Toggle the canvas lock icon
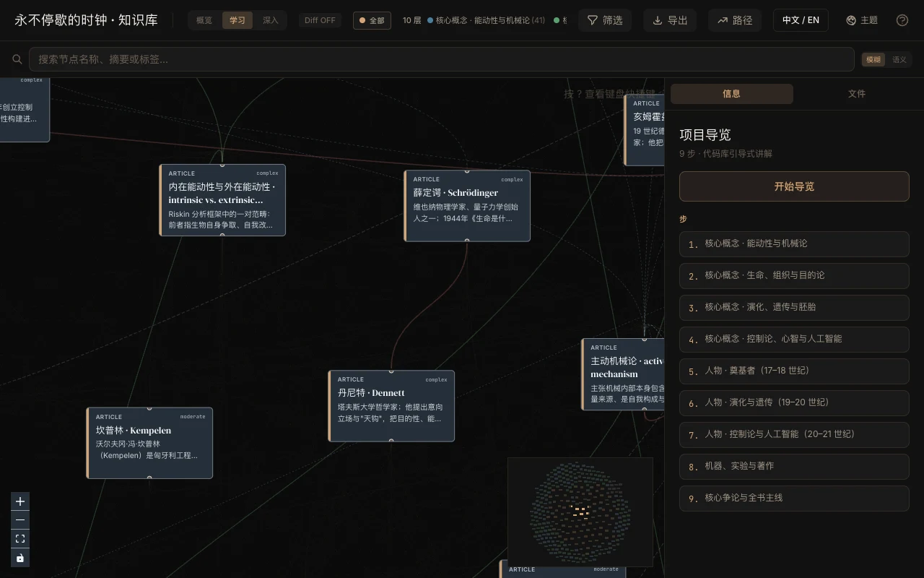The image size is (924, 578). [20, 558]
